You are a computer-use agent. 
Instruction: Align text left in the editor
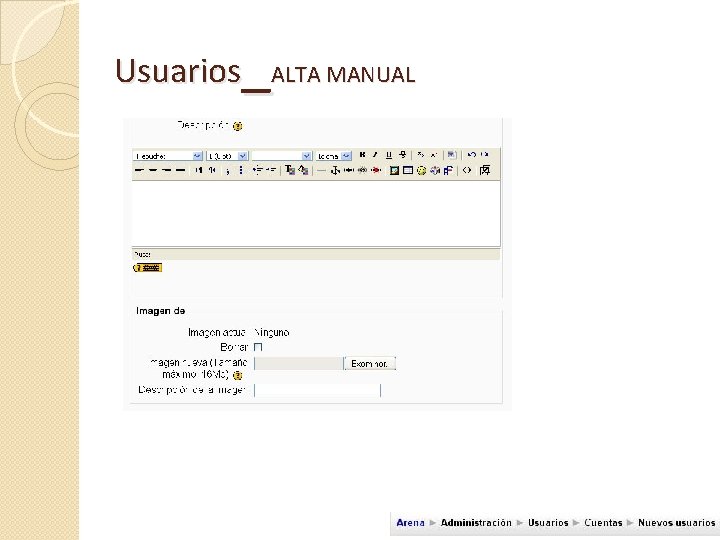click(139, 170)
